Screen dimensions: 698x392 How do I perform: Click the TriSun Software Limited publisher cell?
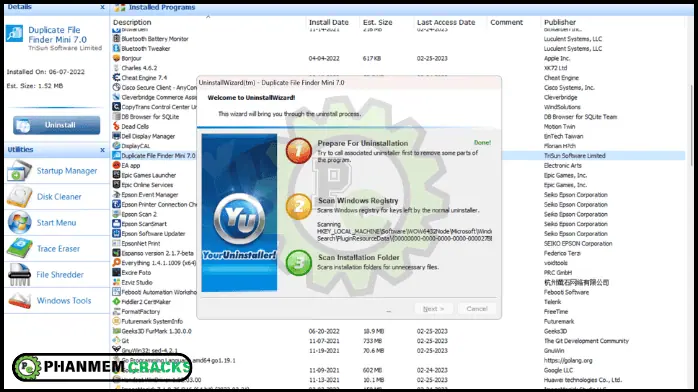[574, 156]
